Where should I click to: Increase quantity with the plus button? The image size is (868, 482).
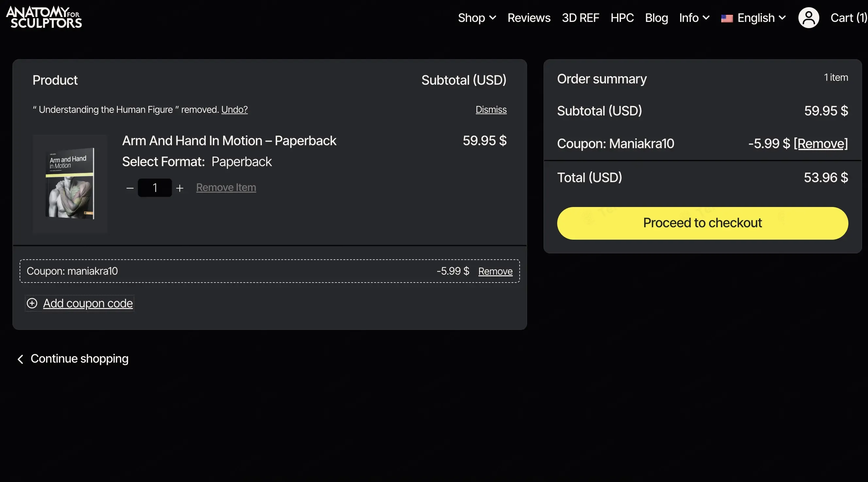180,188
